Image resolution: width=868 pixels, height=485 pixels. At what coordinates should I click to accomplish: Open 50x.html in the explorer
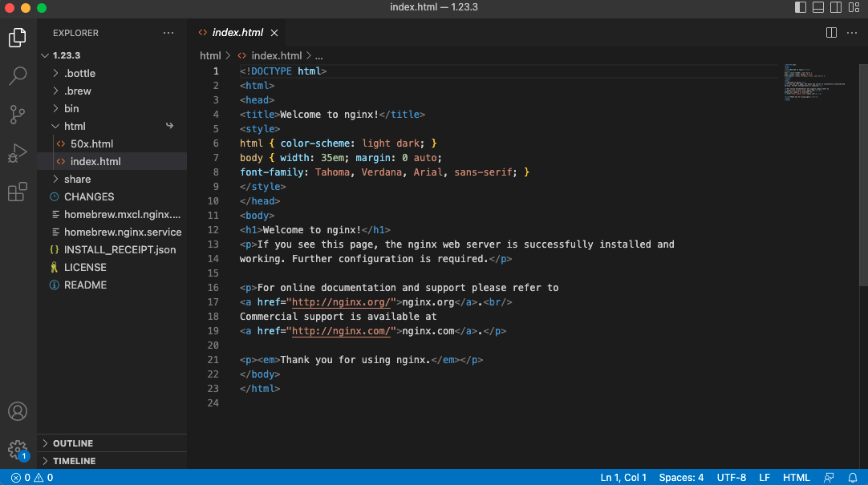click(112, 143)
